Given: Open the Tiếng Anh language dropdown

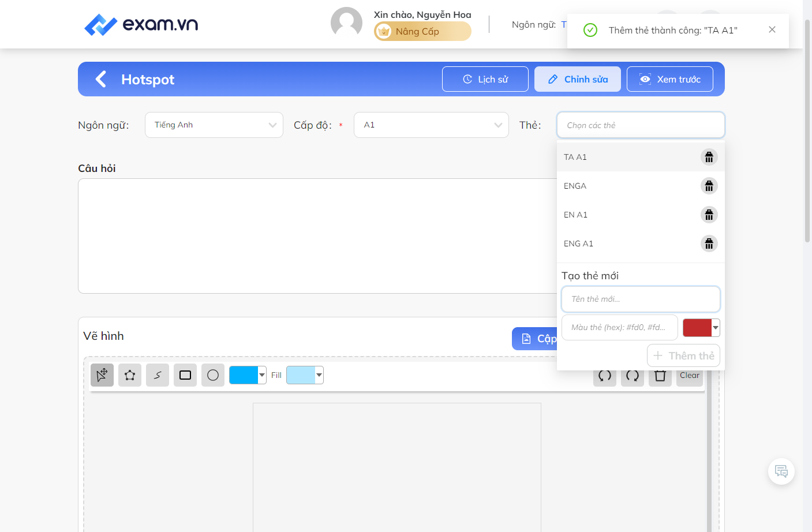Looking at the screenshot, I should [x=214, y=125].
